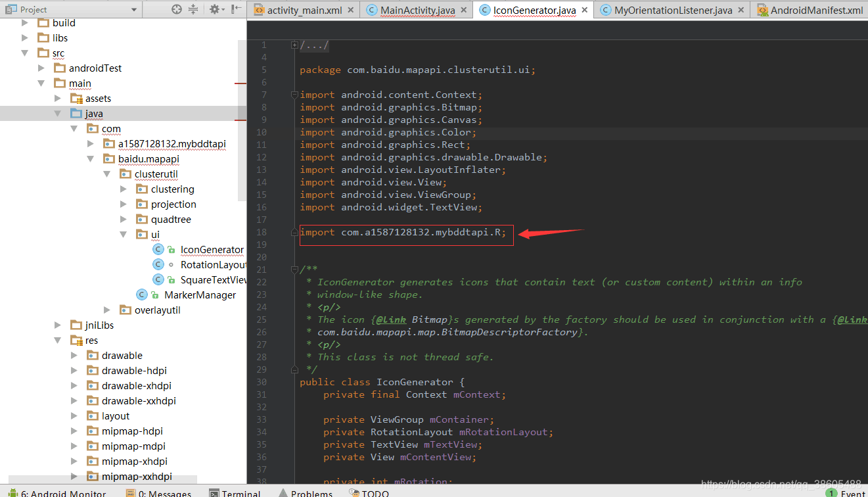Expand the layout folder

74,415
